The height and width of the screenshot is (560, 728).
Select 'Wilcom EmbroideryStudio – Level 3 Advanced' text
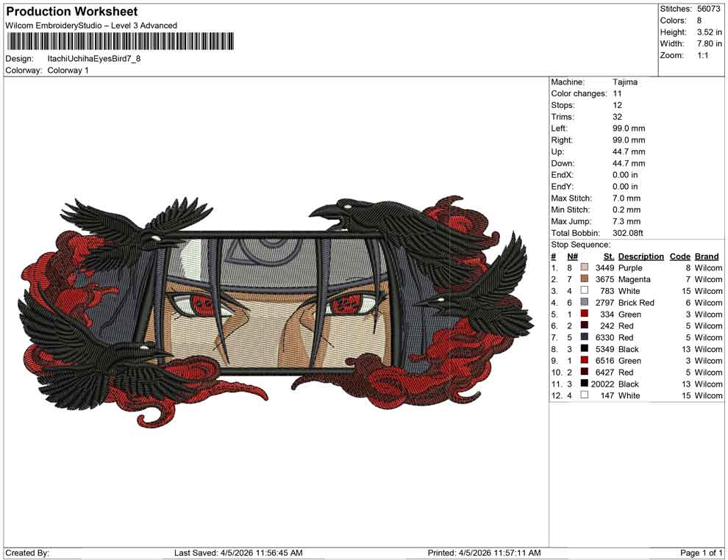[x=91, y=26]
